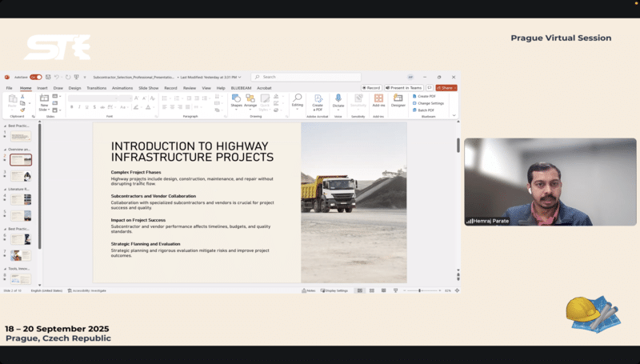The height and width of the screenshot is (364, 640).
Task: Click Present in Teams button
Action: [403, 88]
